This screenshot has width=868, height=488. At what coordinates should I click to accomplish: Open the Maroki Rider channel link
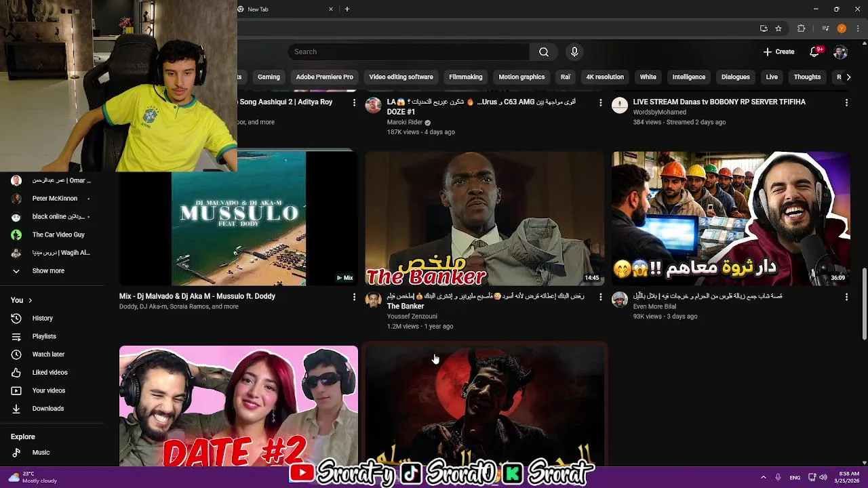coord(405,123)
